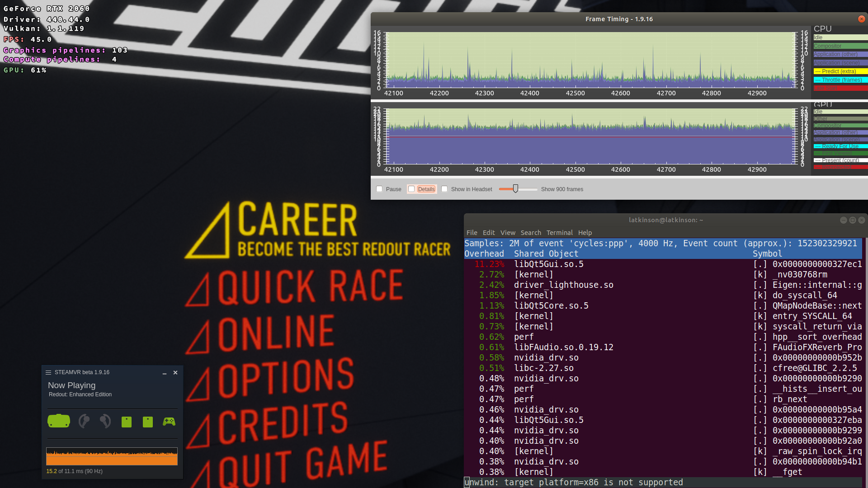
Task: Click the cyan Throttle (frames) legend entry
Action: [840, 80]
